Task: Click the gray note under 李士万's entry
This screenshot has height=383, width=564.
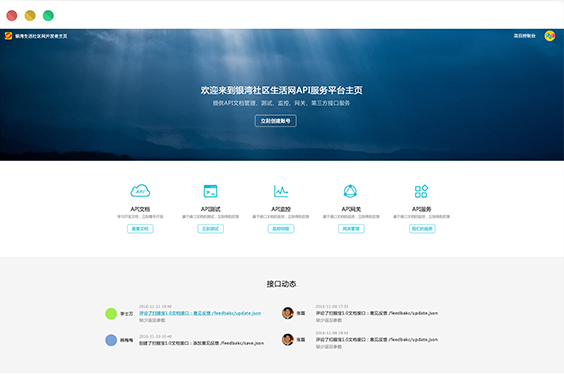Action: [152, 320]
